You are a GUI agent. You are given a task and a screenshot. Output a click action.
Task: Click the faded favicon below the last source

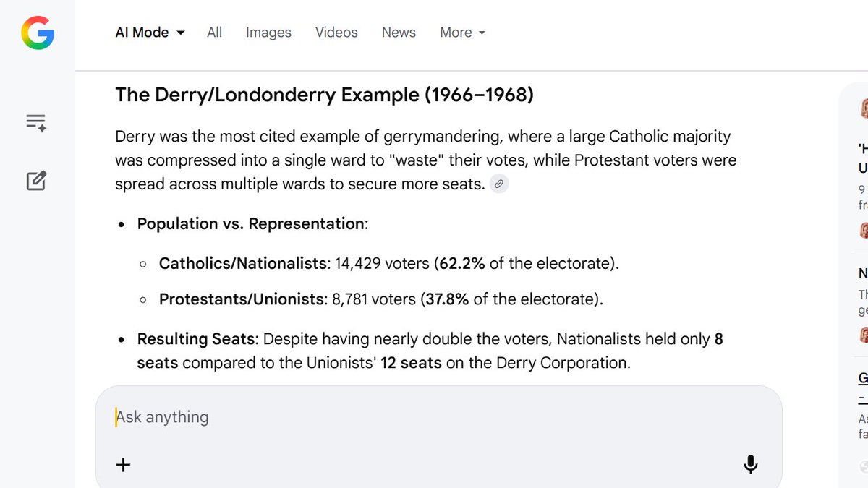(864, 466)
